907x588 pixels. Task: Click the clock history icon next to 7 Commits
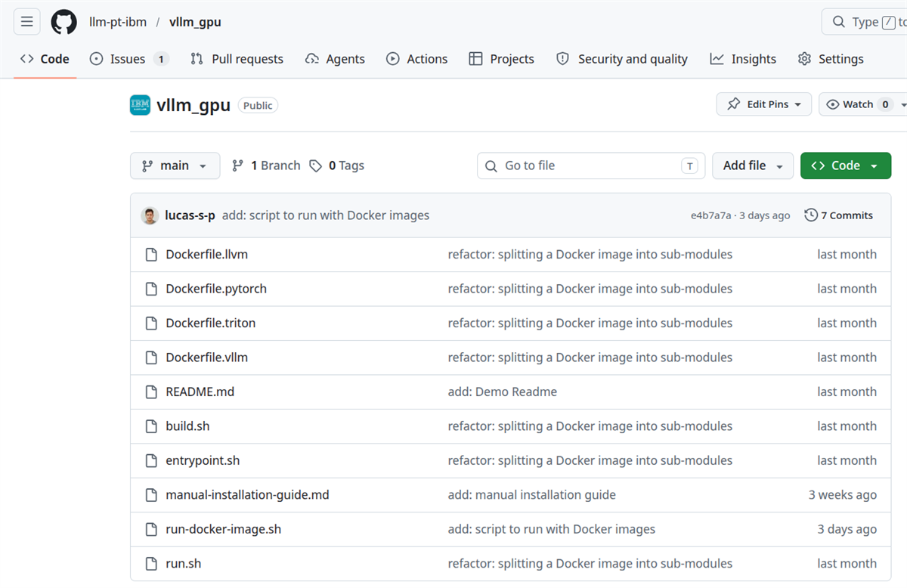(x=811, y=215)
